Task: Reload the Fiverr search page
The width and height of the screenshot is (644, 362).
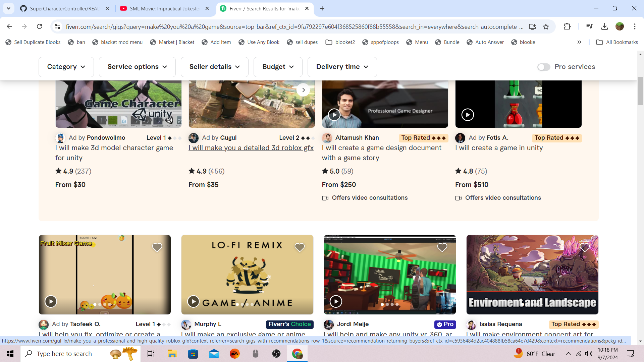Action: pyautogui.click(x=39, y=26)
